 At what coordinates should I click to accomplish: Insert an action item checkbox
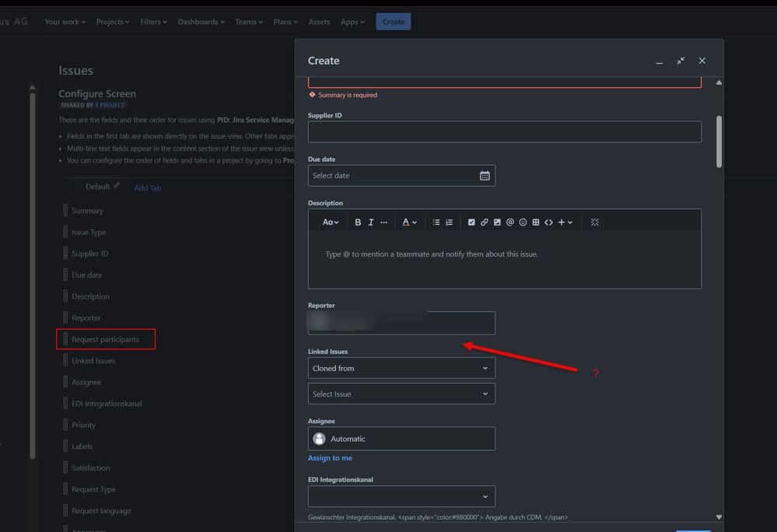(x=471, y=222)
